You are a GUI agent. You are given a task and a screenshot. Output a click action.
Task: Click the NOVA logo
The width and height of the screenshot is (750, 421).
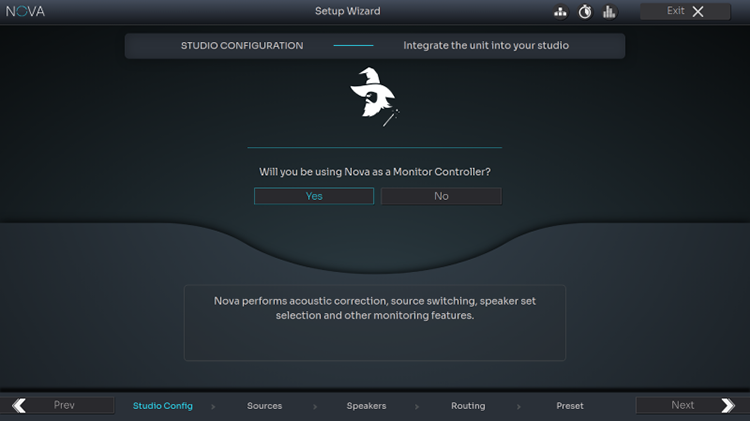coord(25,11)
